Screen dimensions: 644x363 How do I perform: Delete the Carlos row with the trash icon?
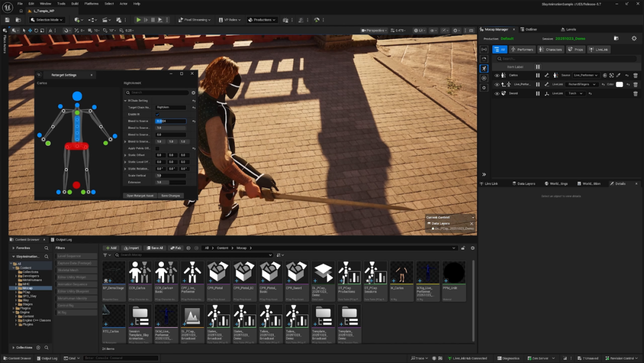click(635, 75)
